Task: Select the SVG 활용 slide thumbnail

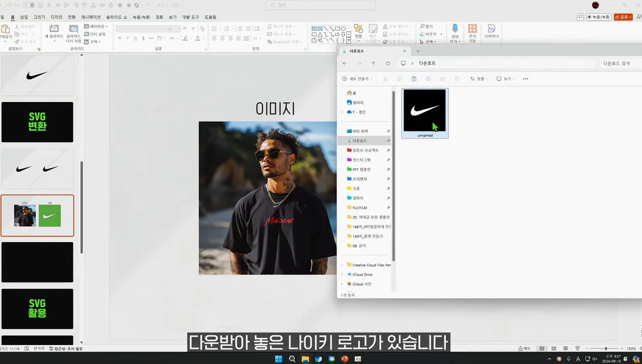Action: coord(37,309)
